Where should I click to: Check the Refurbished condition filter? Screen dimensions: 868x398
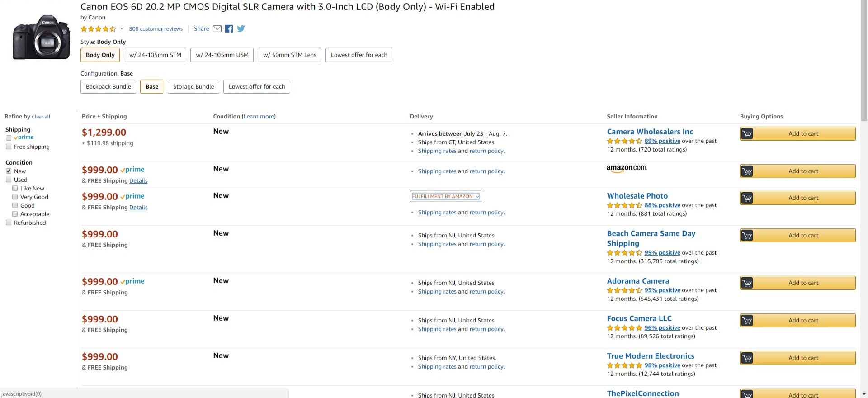pyautogui.click(x=9, y=223)
